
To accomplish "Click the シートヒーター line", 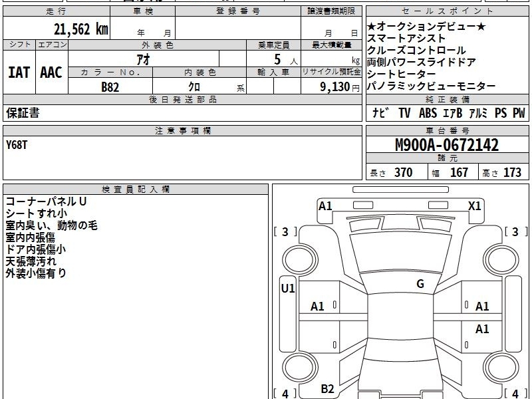I will [x=402, y=74].
